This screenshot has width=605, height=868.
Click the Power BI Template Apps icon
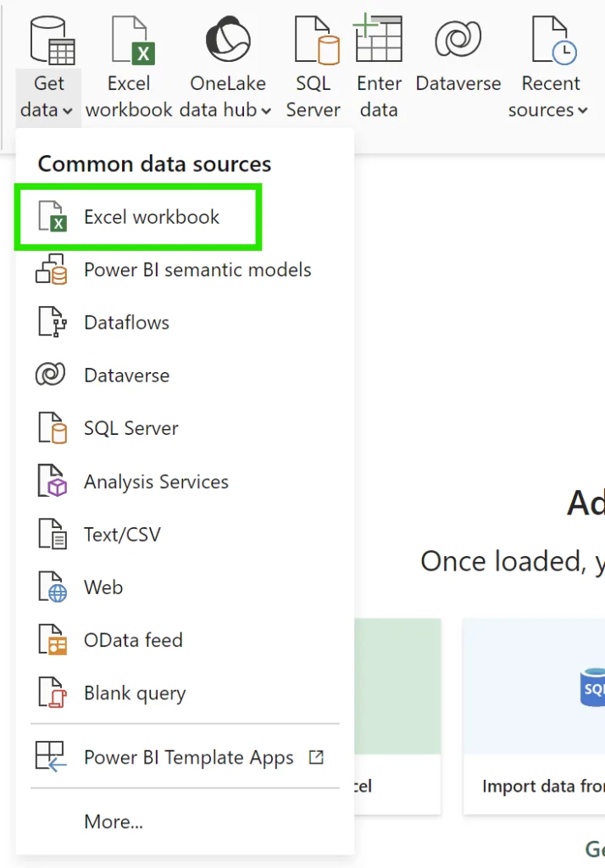pos(51,757)
